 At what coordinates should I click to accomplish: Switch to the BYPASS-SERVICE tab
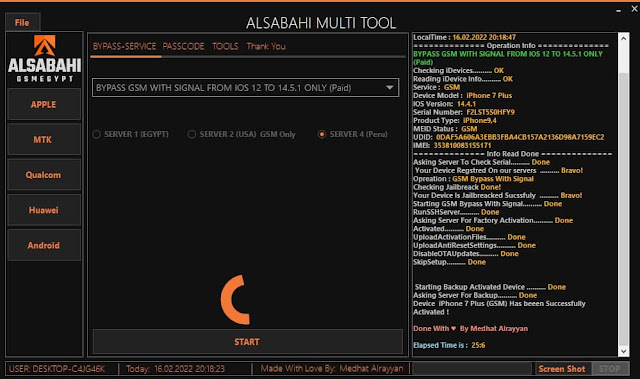[x=124, y=47]
